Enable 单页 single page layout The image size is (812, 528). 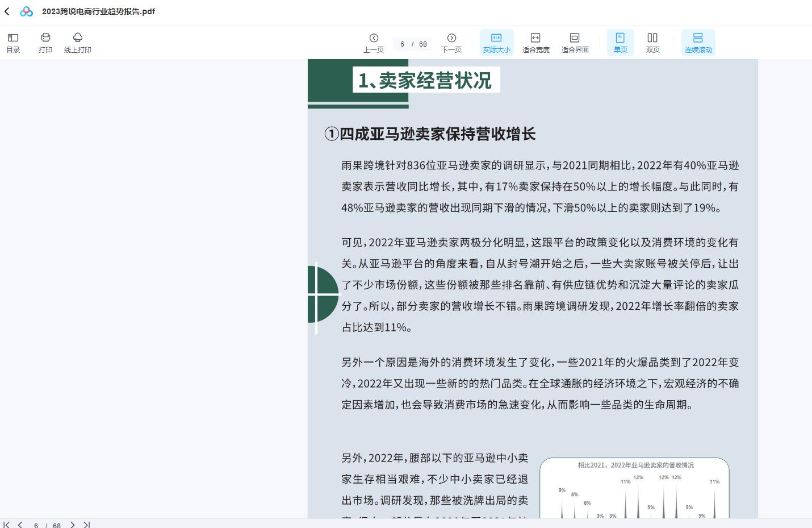click(620, 43)
